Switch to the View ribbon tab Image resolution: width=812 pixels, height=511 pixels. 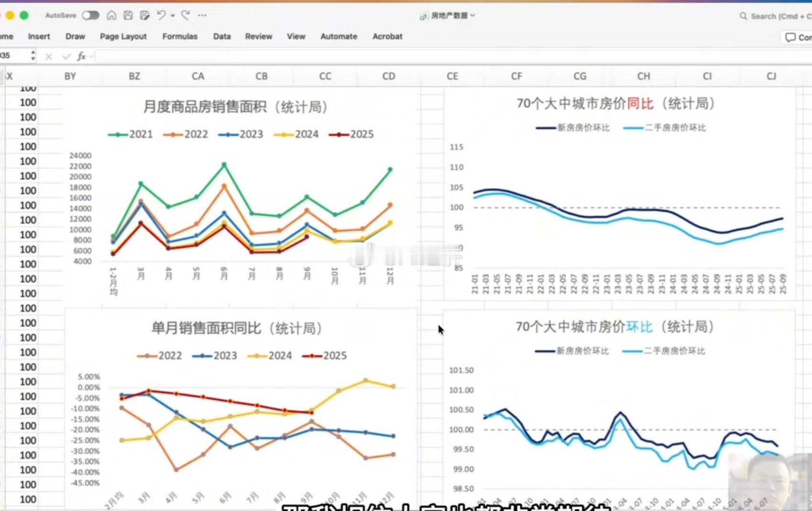pyautogui.click(x=296, y=36)
